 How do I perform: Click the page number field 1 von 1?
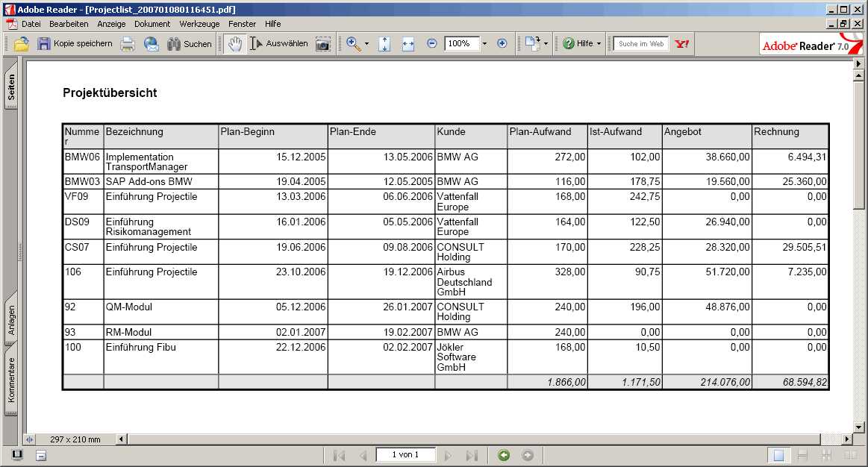(406, 455)
